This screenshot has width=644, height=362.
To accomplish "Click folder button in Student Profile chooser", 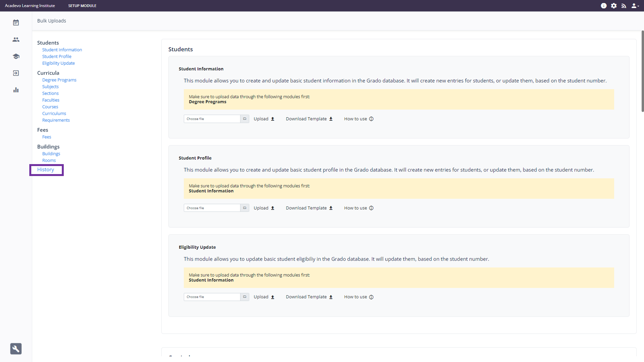I will [245, 208].
